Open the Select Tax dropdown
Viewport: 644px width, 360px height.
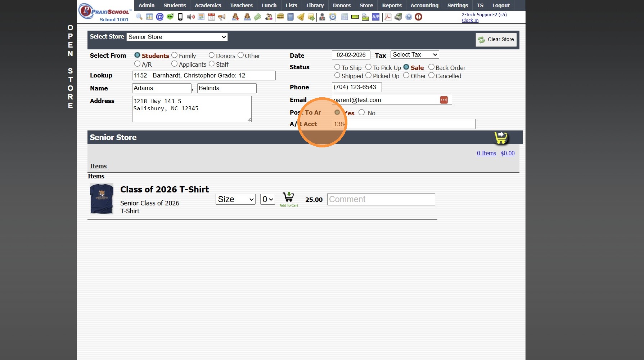click(x=415, y=54)
